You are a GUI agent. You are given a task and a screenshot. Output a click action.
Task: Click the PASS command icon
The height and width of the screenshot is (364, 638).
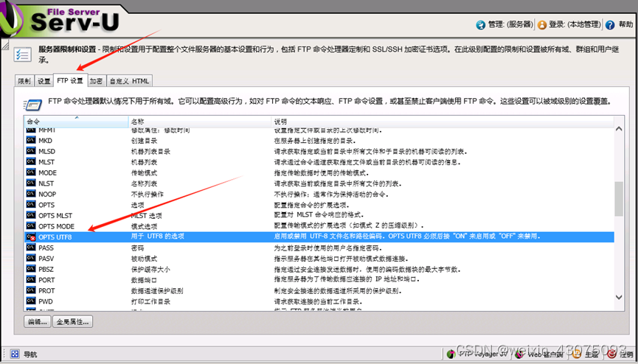(31, 248)
